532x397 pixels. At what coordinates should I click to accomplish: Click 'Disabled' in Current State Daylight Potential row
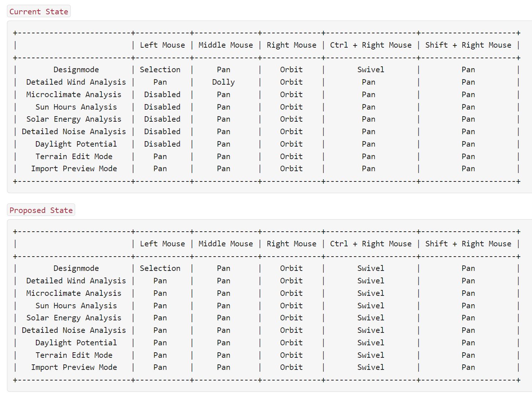(x=162, y=144)
